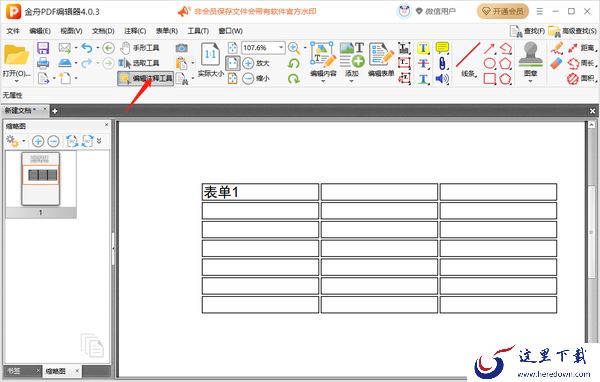Select the Selection tool (选取工具)
This screenshot has width=600, height=382.
140,63
